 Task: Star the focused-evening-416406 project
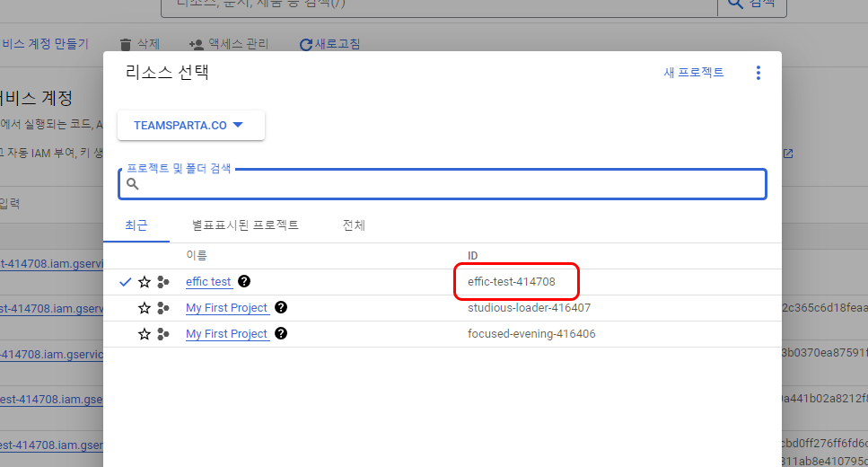[145, 334]
